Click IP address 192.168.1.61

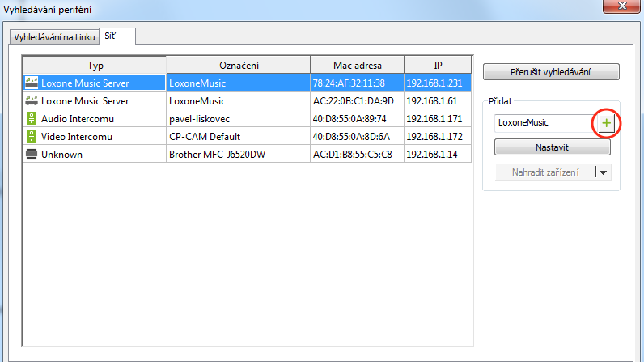click(x=432, y=101)
